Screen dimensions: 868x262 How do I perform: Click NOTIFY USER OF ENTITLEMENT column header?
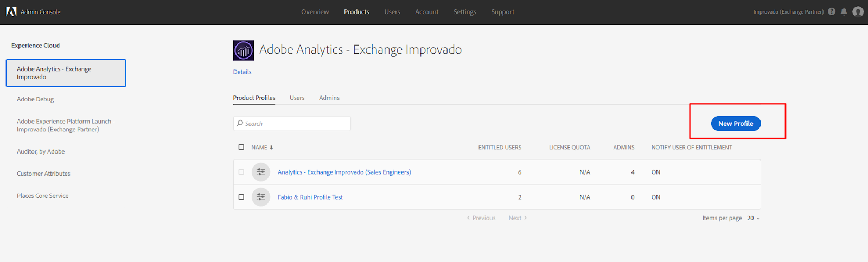coord(692,148)
